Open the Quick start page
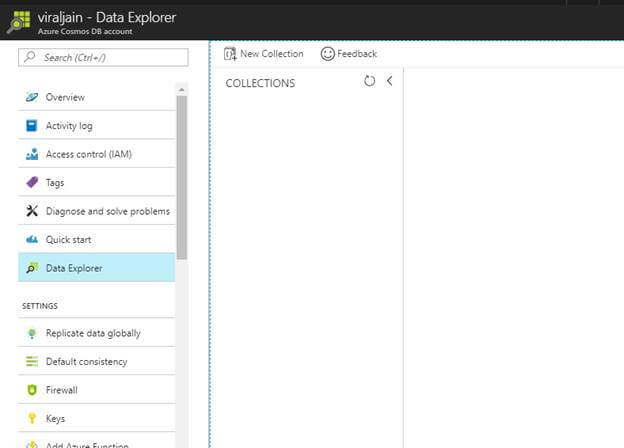Screen dimensions: 624x448 click(x=96, y=240)
